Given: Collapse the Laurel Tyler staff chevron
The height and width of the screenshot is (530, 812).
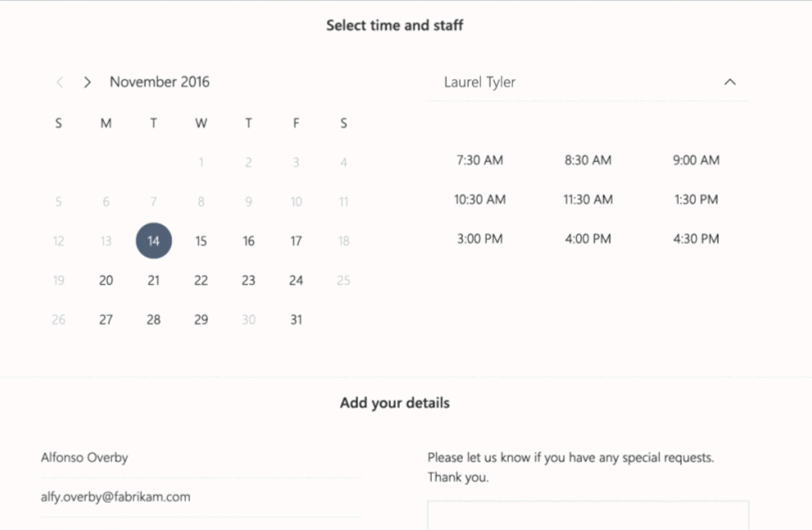Looking at the screenshot, I should tap(731, 82).
